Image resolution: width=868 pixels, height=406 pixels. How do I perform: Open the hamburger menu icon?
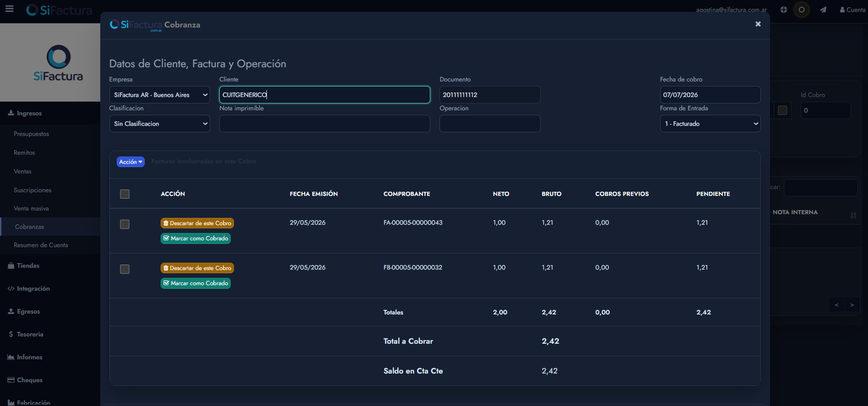coord(9,9)
